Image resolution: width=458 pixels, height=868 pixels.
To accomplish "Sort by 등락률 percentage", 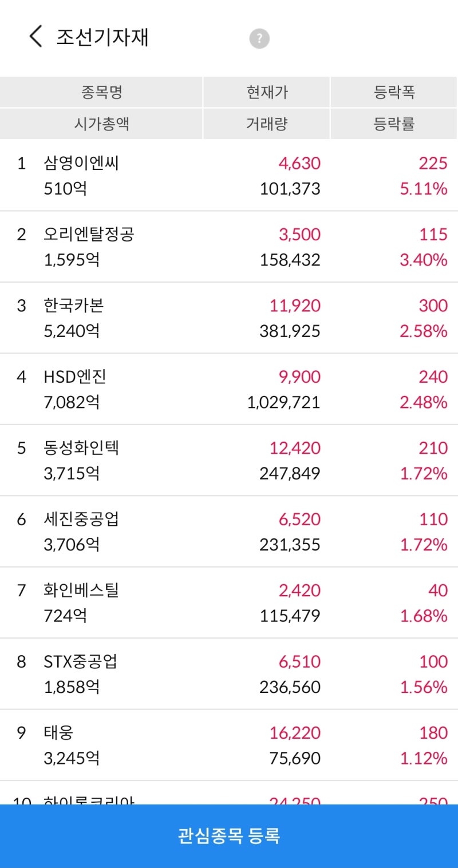I will click(x=393, y=124).
